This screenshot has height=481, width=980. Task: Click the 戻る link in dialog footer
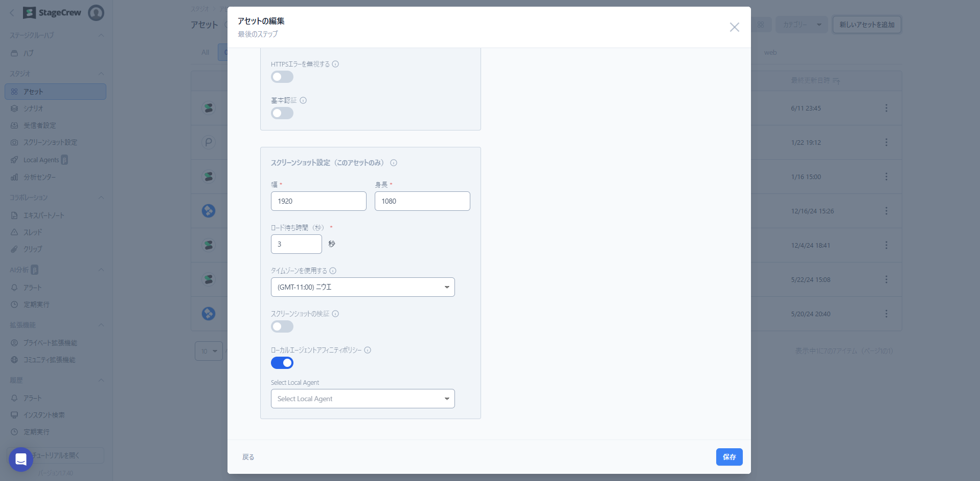pos(248,457)
